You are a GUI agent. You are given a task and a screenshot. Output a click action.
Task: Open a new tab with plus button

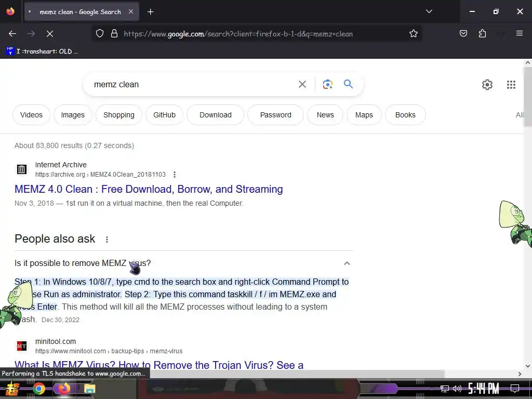[150, 12]
